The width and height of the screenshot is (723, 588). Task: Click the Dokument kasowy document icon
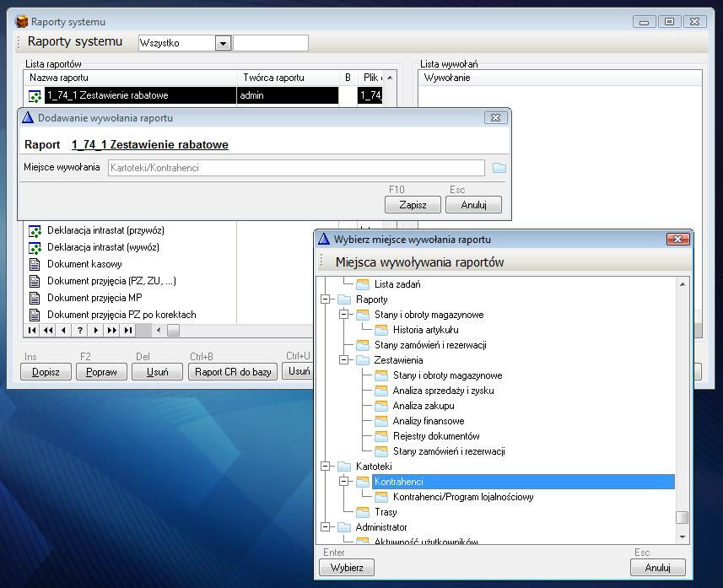coord(35,264)
